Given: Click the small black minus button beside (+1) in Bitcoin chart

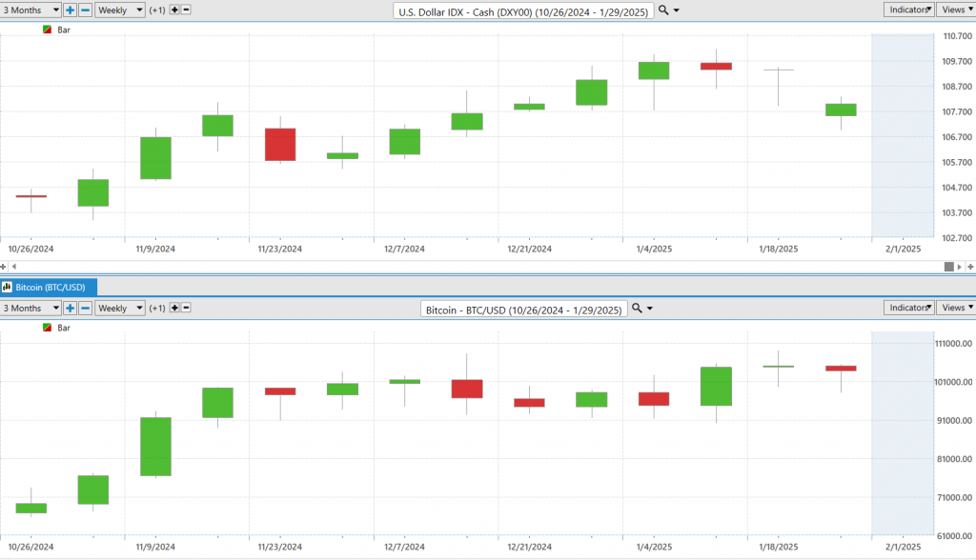Looking at the screenshot, I should (x=186, y=309).
